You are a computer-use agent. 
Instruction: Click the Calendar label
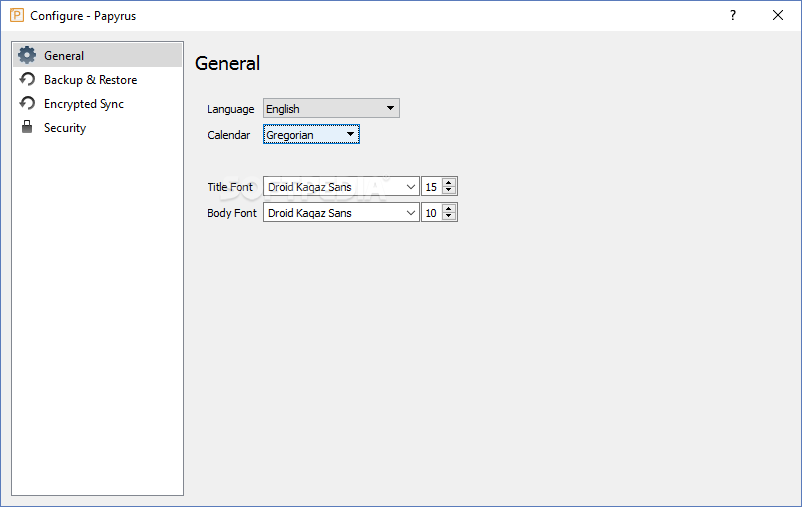[x=229, y=135]
